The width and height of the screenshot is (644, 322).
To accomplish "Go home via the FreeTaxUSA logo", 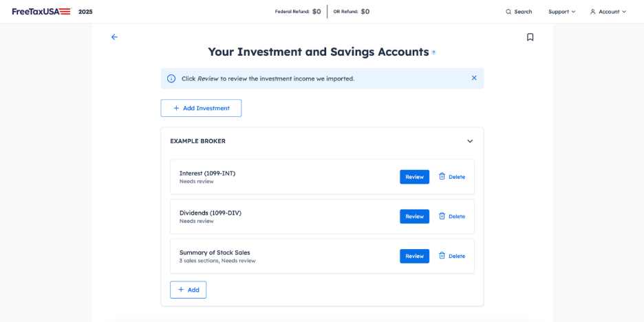I will coord(41,12).
